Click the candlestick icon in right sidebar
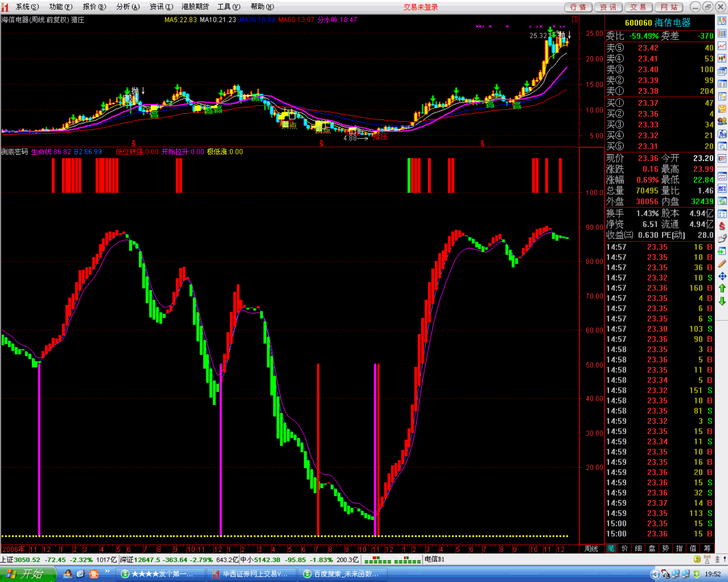Image resolution: width=728 pixels, height=582 pixels. click(x=722, y=58)
